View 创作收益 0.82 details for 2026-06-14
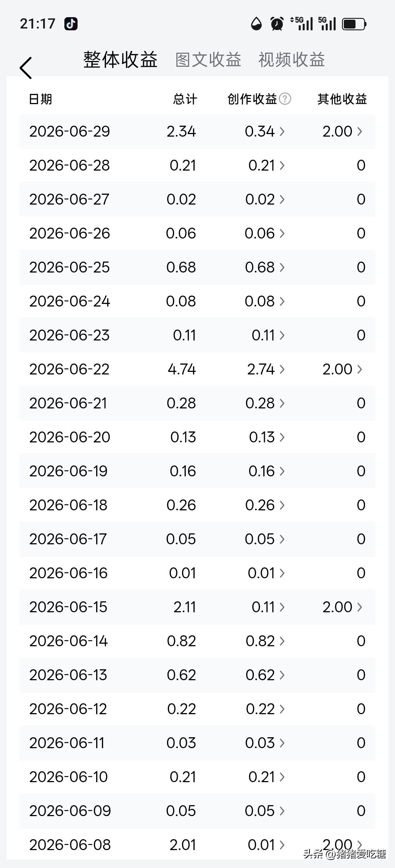This screenshot has width=395, height=868. (265, 641)
